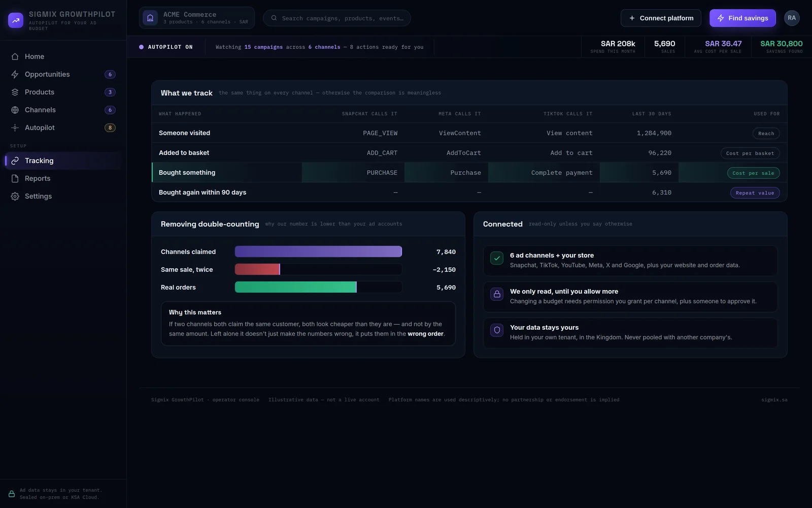This screenshot has width=812, height=508.
Task: Click the Autopilot count badge 8
Action: pos(110,128)
